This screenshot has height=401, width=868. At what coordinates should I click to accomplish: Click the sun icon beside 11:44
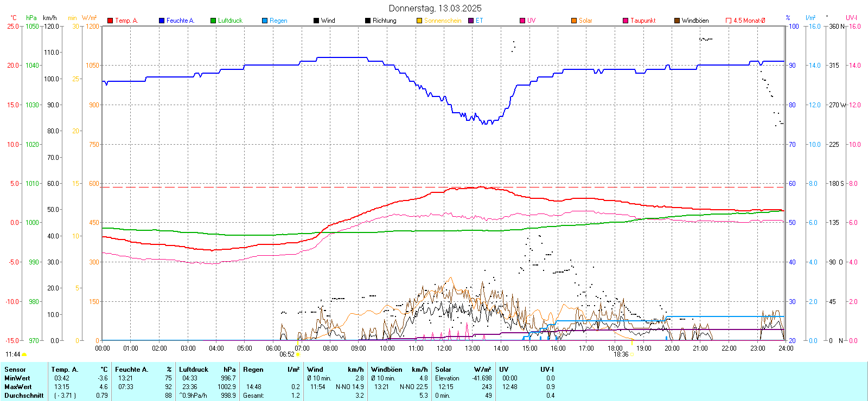pyautogui.click(x=24, y=354)
